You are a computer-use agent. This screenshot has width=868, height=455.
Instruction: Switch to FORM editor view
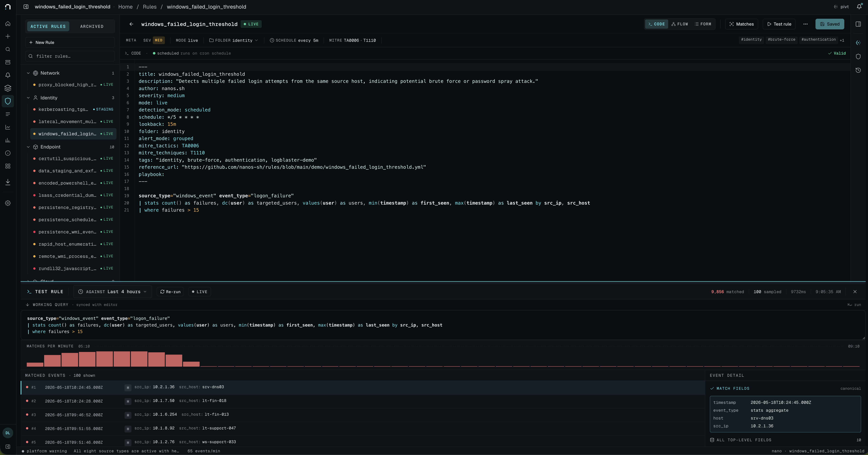pyautogui.click(x=703, y=24)
